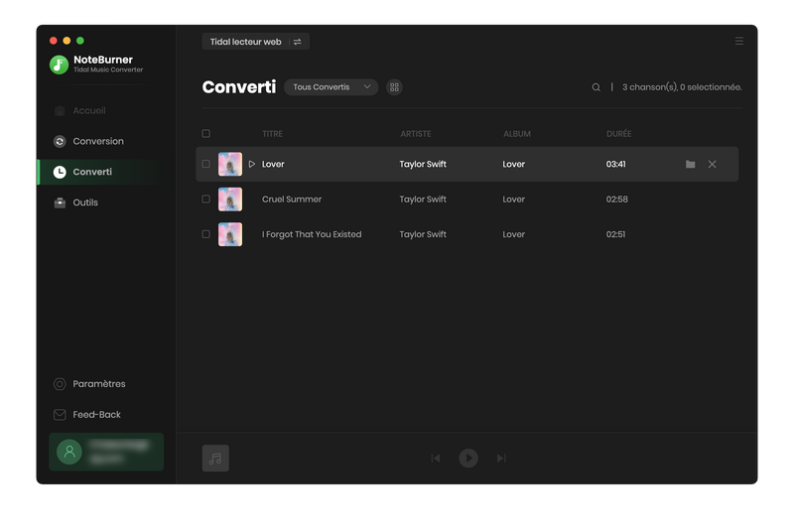Click the DURÉE column header

point(618,134)
